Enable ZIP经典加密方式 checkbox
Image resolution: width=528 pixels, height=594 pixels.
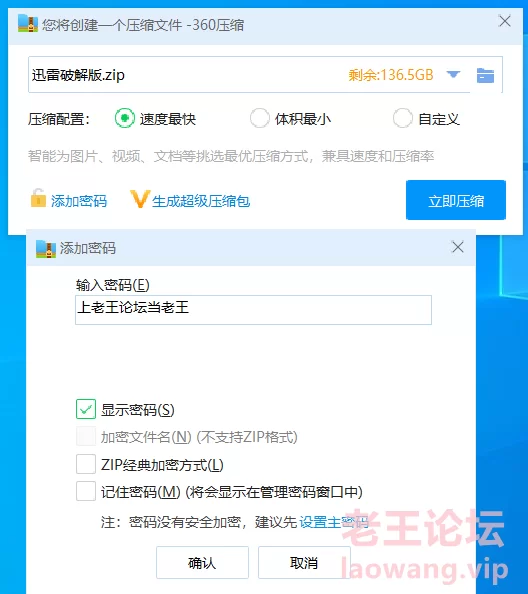86,464
